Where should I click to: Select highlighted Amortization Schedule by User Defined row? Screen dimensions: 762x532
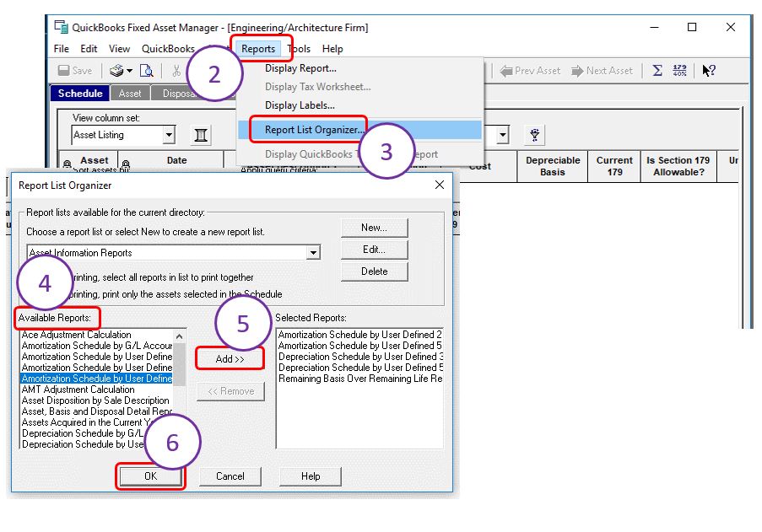96,379
